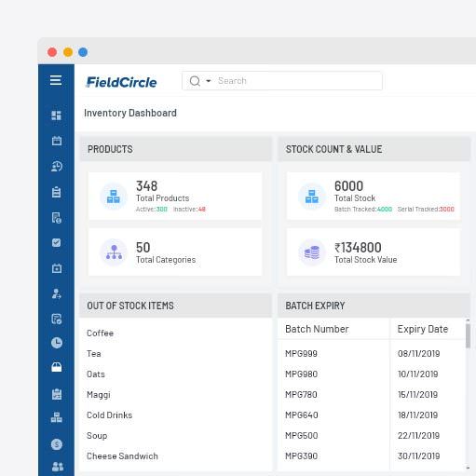
Task: Click batch number MPG640
Action: (x=302, y=415)
